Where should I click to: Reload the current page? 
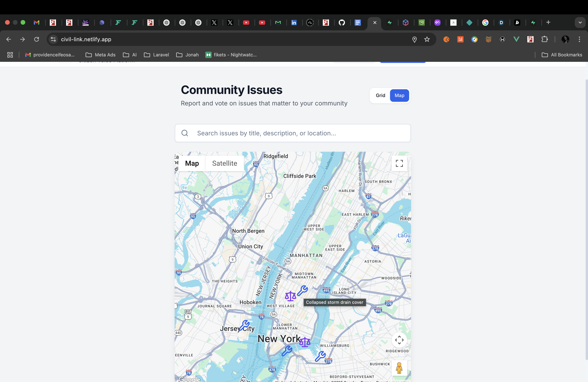[x=37, y=39]
